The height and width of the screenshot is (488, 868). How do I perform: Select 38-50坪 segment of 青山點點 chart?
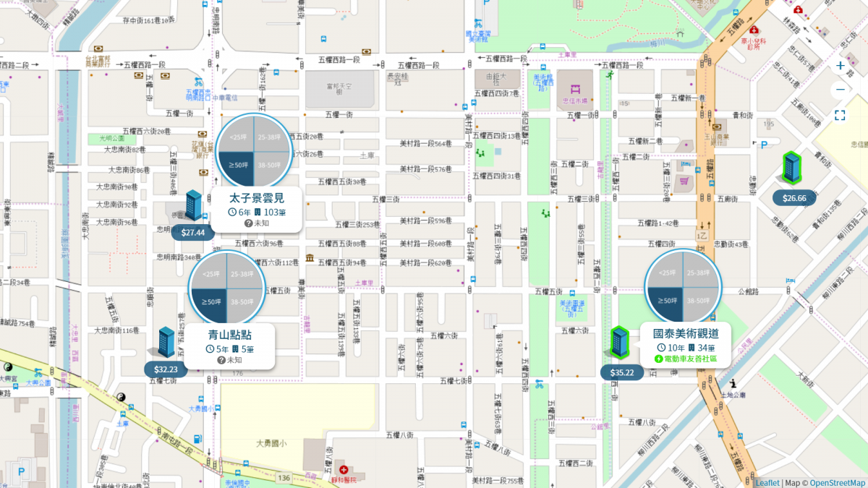pos(244,304)
